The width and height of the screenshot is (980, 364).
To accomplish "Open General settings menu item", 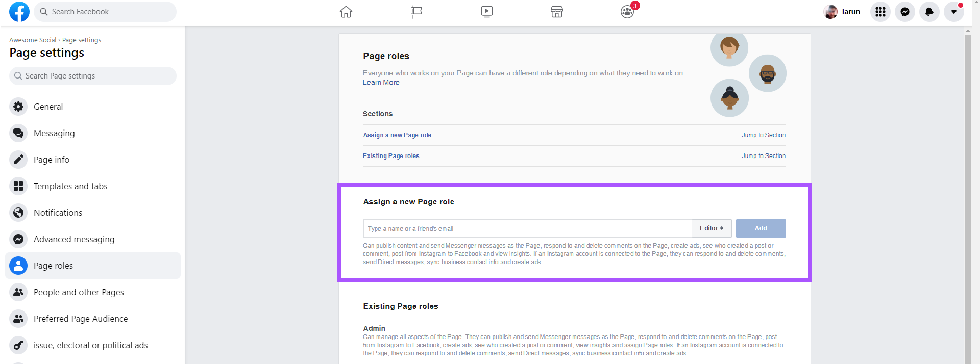I will (x=93, y=107).
